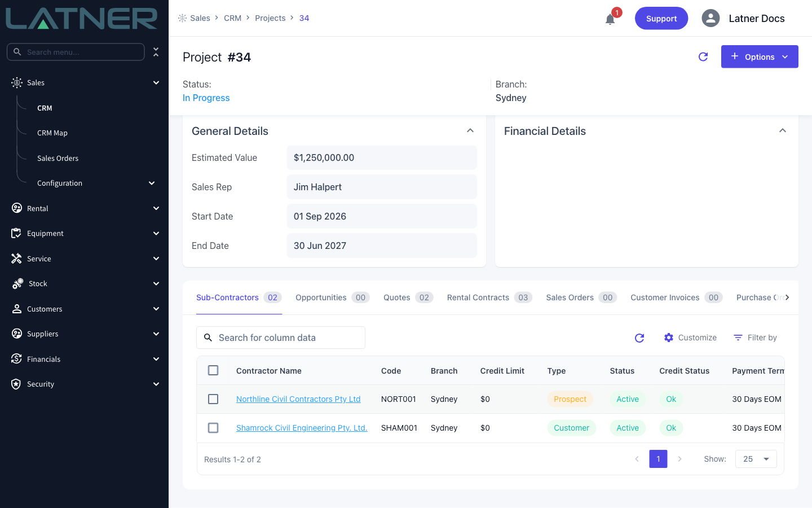The image size is (812, 508).
Task: Switch to the Customer Invoices tab
Action: 677,297
